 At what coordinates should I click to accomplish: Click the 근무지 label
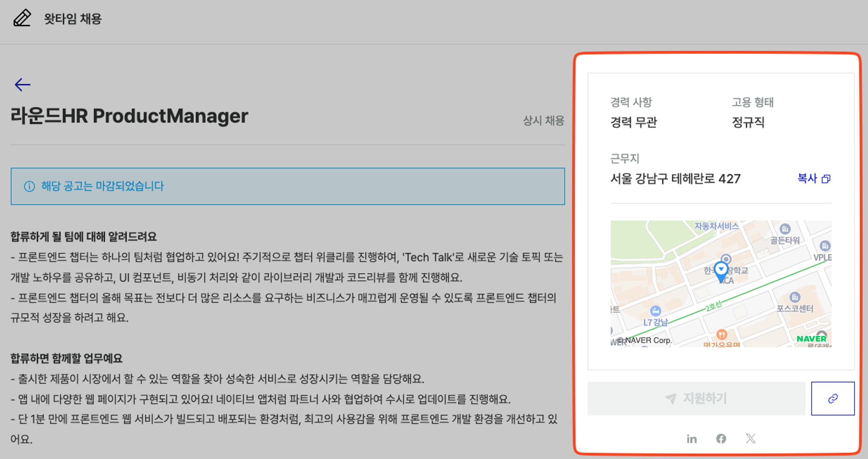tap(625, 159)
